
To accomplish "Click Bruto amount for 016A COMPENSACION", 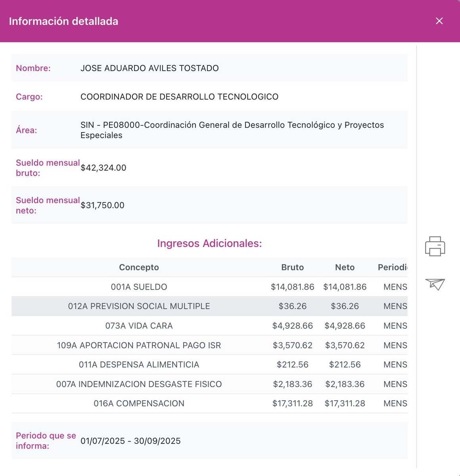I will pyautogui.click(x=293, y=403).
